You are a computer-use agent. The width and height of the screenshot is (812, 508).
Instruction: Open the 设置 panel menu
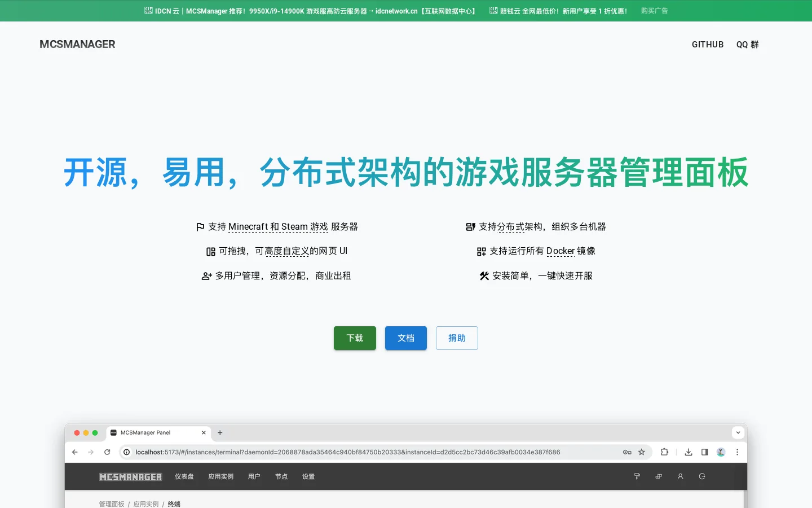[x=308, y=477]
